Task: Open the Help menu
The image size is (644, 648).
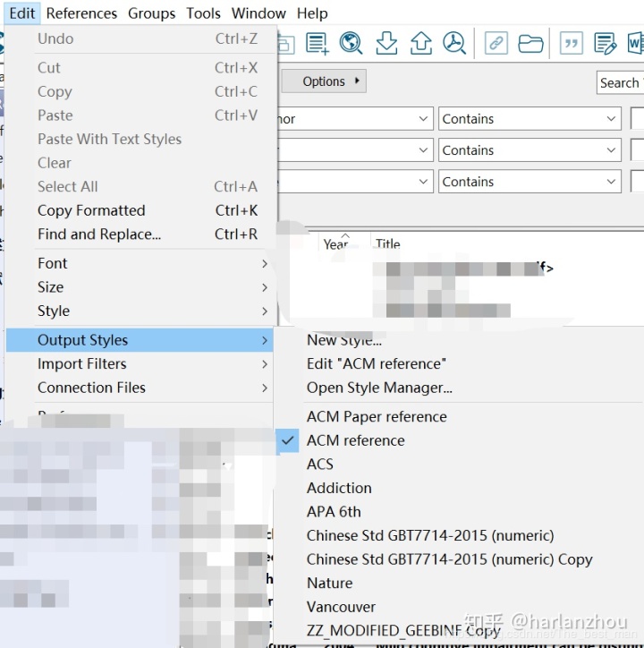Action: pyautogui.click(x=312, y=13)
